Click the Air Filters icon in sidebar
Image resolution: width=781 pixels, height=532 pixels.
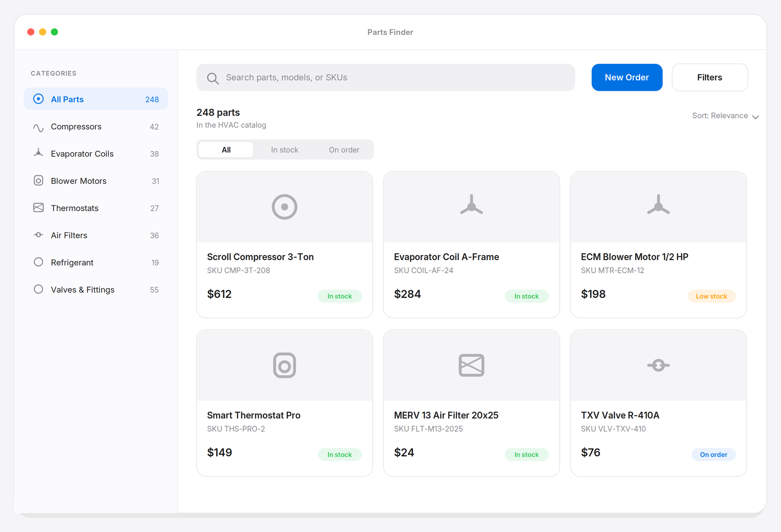[x=39, y=235]
